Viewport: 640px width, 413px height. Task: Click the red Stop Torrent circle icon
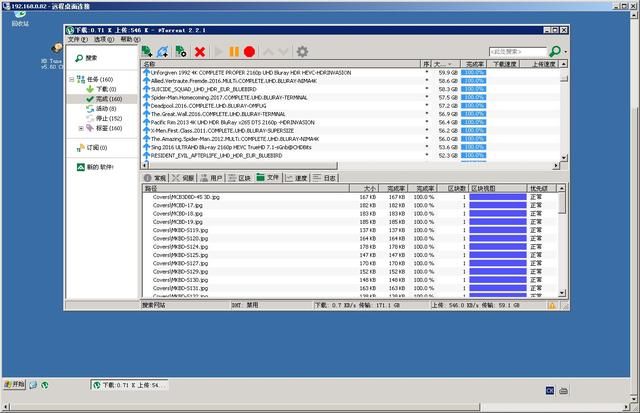249,52
